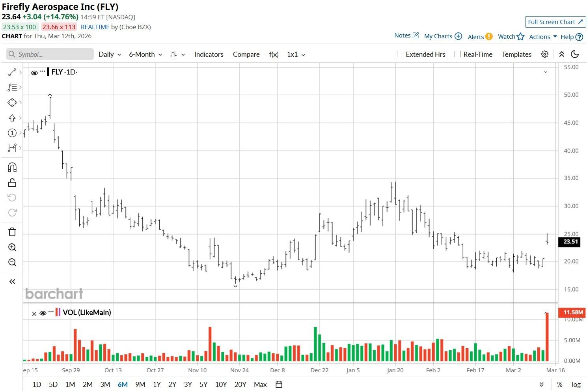Hide the VOL indicator via eye icon
Screen dimensions: 587x392
coord(43,313)
